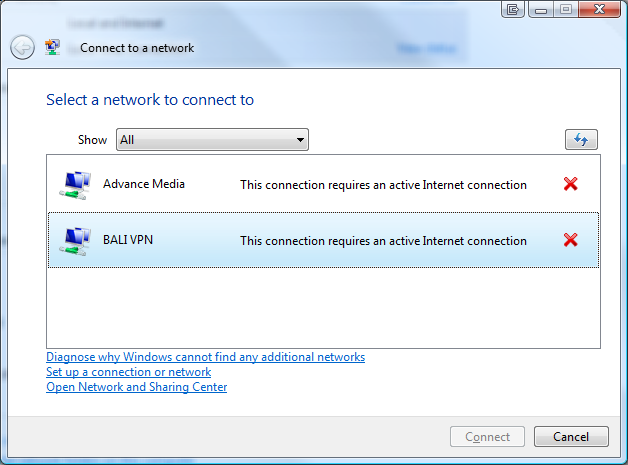Click the back arrow navigation button
628x465 pixels.
pyautogui.click(x=22, y=48)
